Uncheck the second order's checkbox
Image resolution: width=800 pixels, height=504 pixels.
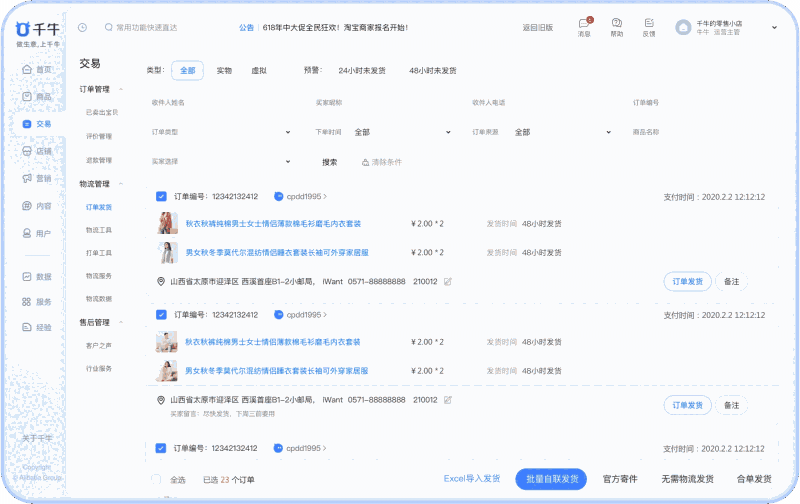click(x=161, y=315)
